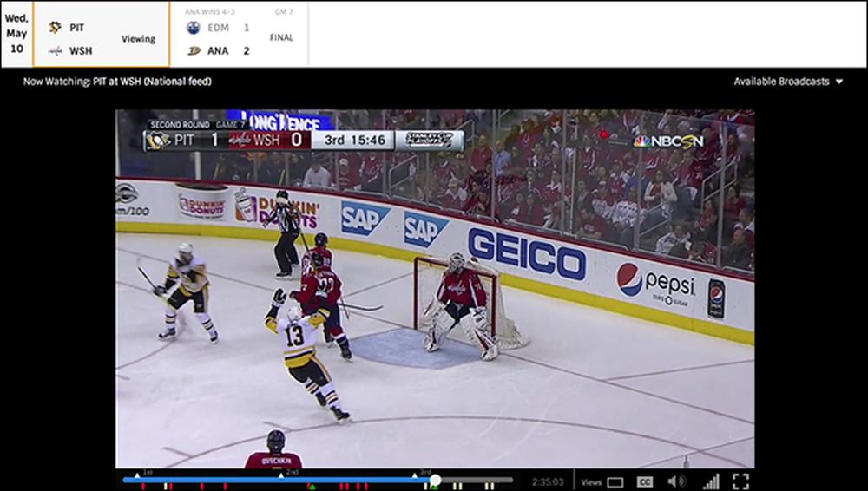
Task: Jump to the 3rd period marker on the timeline
Action: (415, 475)
